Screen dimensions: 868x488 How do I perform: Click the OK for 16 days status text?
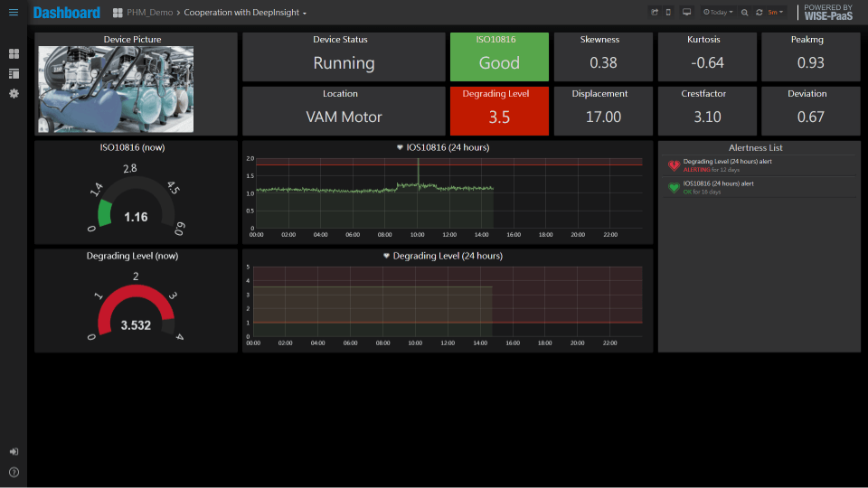(x=702, y=192)
